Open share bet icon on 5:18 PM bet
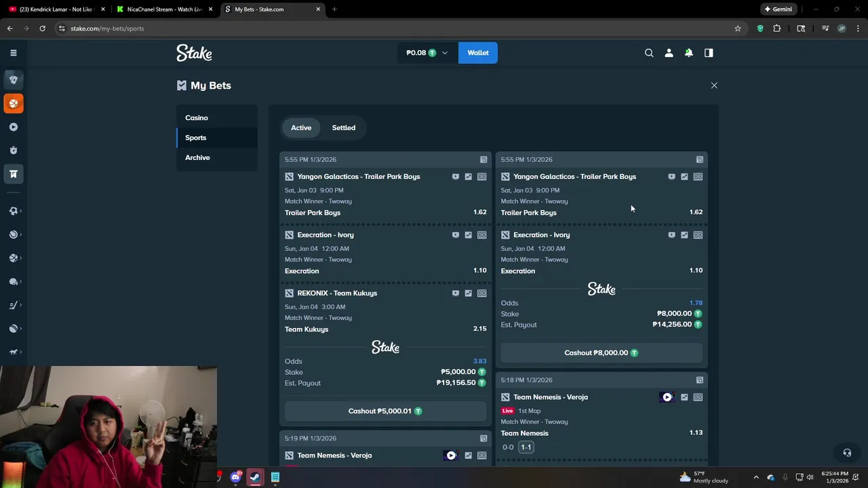Viewport: 868px width, 488px height. pos(700,380)
